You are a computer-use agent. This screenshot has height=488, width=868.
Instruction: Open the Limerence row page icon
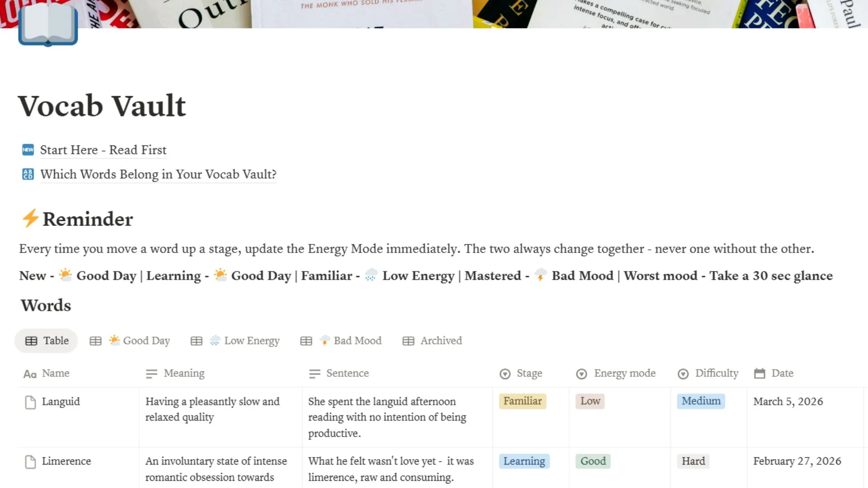(x=30, y=462)
